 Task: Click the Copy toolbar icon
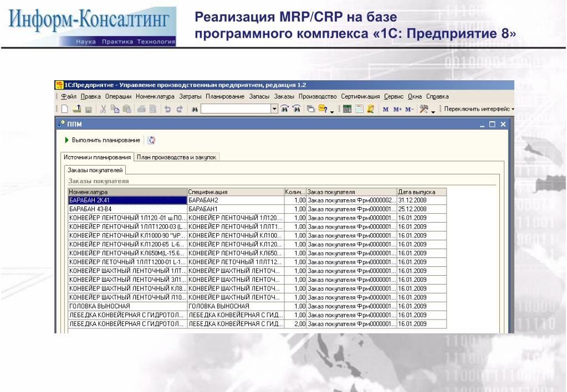point(115,109)
